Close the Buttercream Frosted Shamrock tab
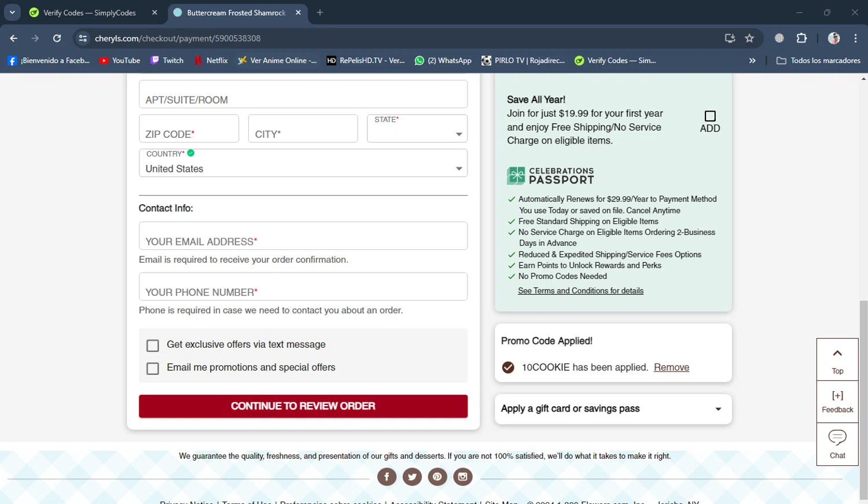Screen dimensions: 868x504 tap(298, 12)
